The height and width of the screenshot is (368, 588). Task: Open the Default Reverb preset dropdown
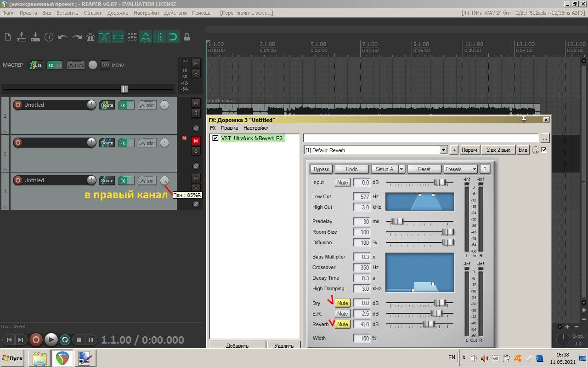443,150
